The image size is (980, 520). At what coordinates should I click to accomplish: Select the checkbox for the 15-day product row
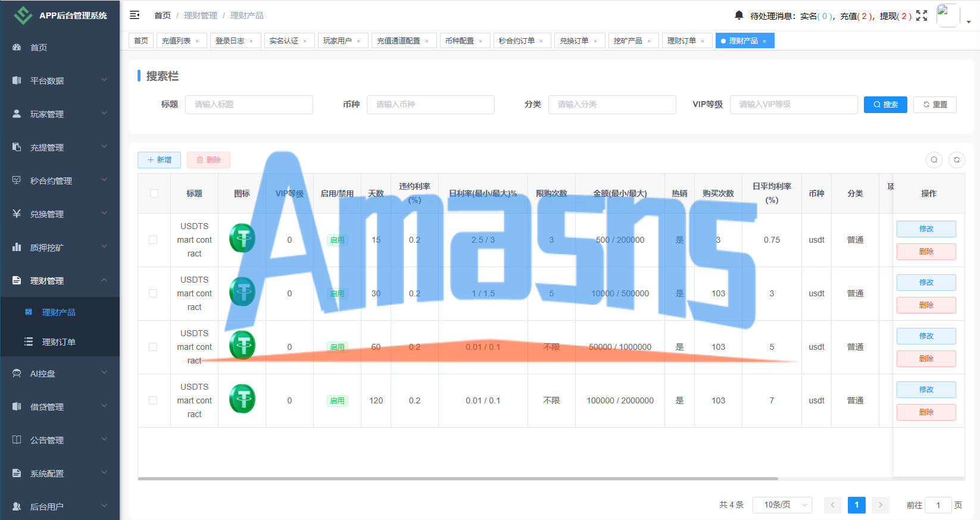click(153, 240)
